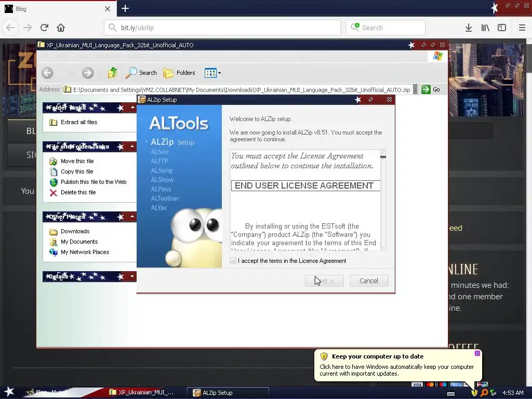The height and width of the screenshot is (399, 532).
Task: Collapse the Other Places panel
Action: point(132,217)
